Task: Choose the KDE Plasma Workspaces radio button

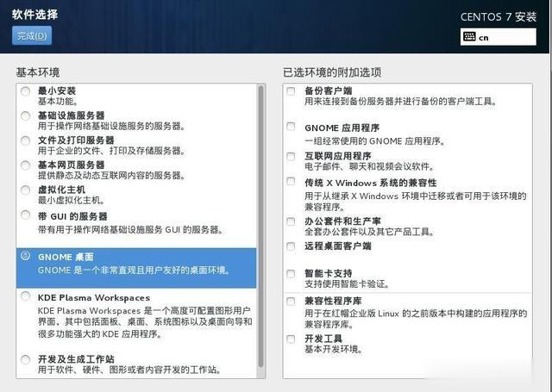Action: tap(25, 296)
